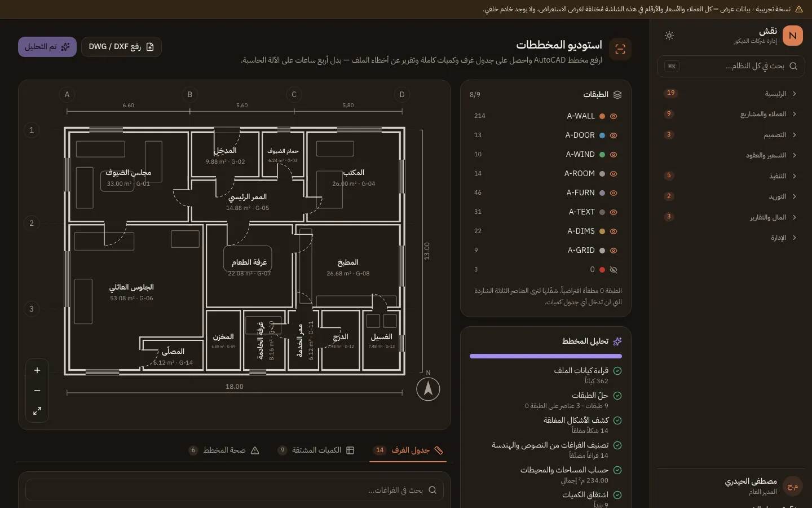This screenshot has width=812, height=508.
Task: Toggle visibility of the A-WIND layer
Action: (x=614, y=155)
